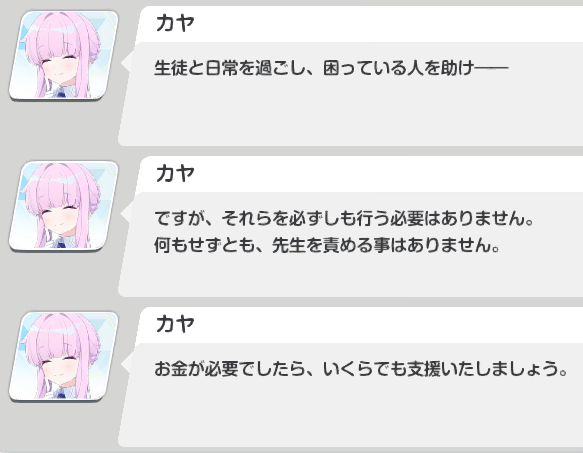Click the line 何もせずとも、先生を責める事はありません。
The width and height of the screenshot is (583, 453).
tap(327, 245)
